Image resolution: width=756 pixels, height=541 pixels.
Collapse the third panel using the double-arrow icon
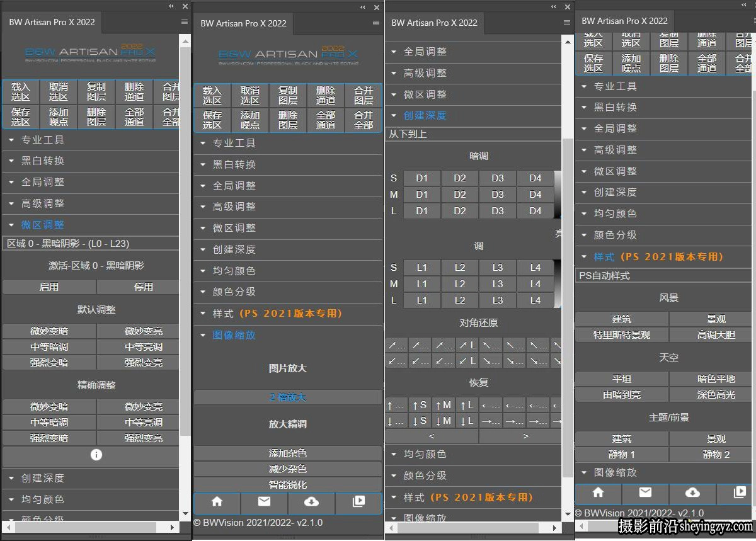(554, 7)
